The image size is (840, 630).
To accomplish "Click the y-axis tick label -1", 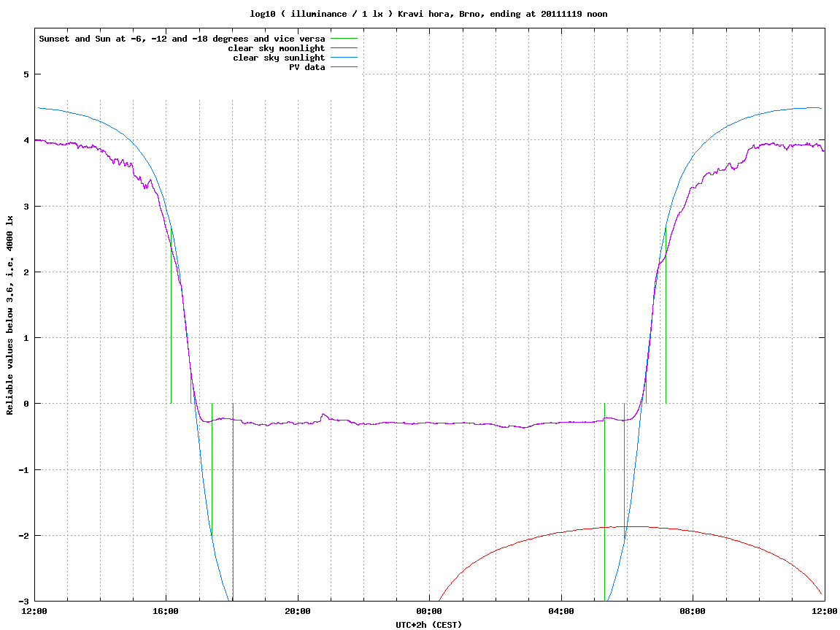I will (x=23, y=470).
